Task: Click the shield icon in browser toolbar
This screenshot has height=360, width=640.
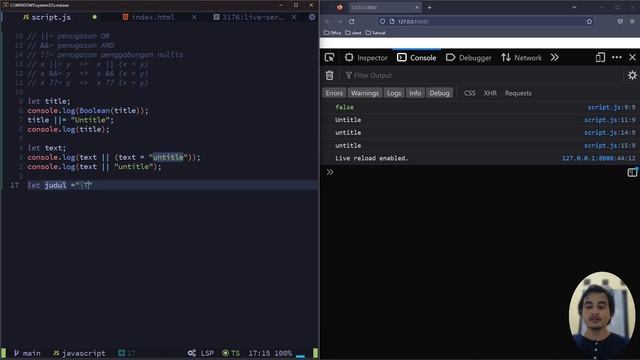Action: [620, 21]
